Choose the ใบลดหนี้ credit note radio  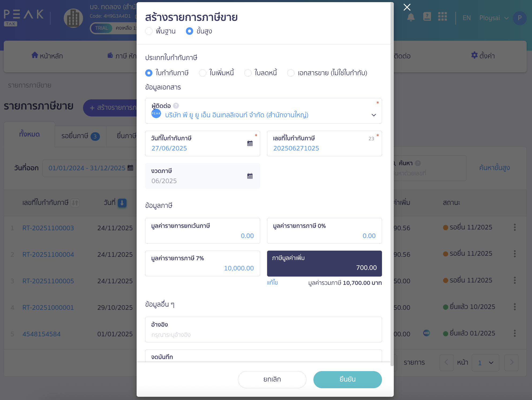pos(248,73)
